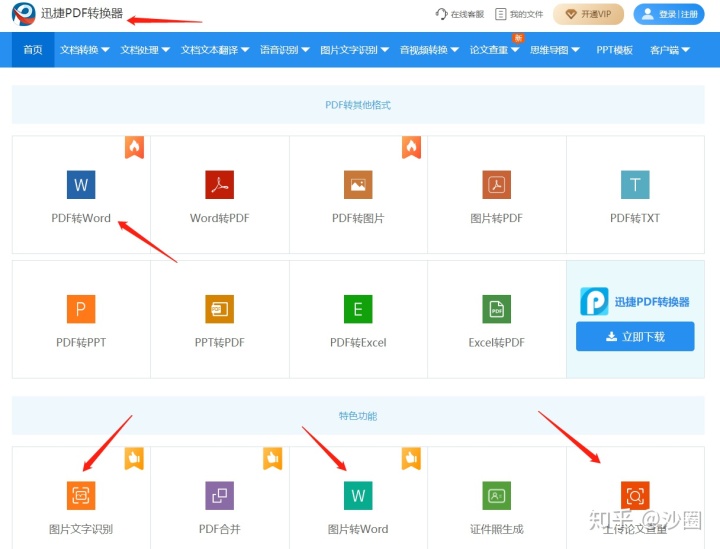Click the 特色功能 section header
The image size is (720, 549).
(x=358, y=416)
